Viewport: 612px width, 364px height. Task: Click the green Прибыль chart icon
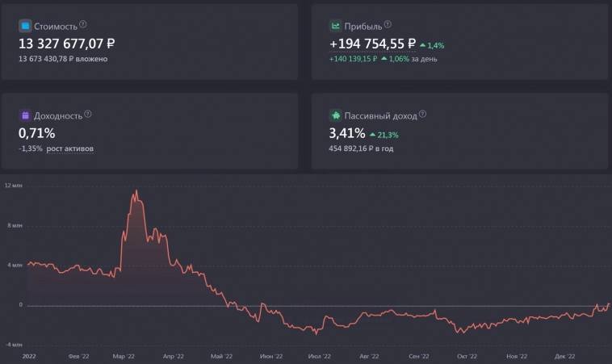[335, 26]
